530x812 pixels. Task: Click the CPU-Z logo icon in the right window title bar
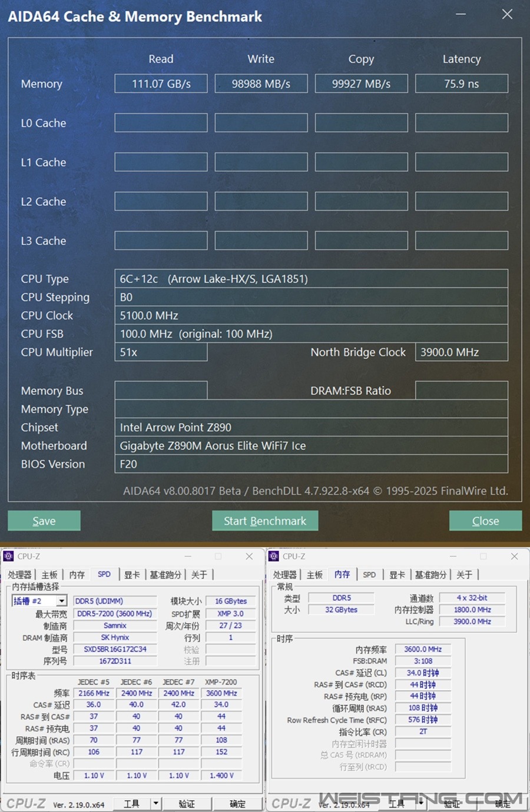[x=273, y=556]
